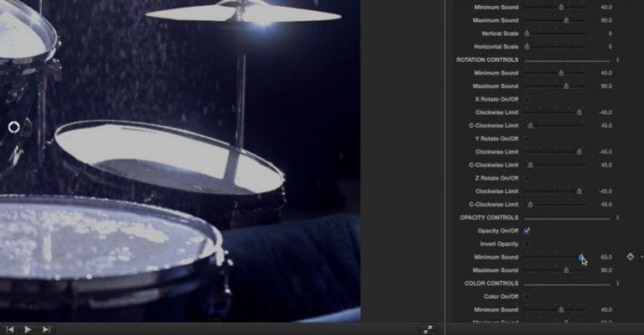This screenshot has height=335, width=644.
Task: Click the opacity Minimum Sound value 63.0
Action: pos(606,257)
